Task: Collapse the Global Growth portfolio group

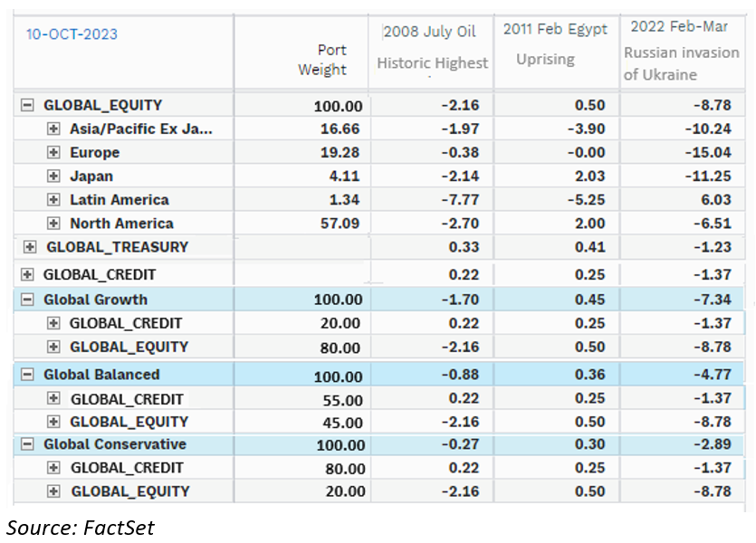Action: click(25, 299)
